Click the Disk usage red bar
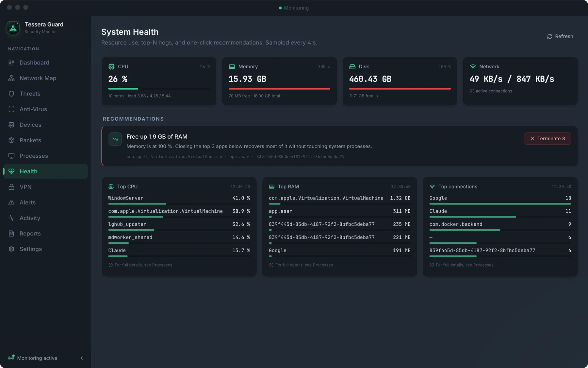This screenshot has height=368, width=588. (x=400, y=89)
